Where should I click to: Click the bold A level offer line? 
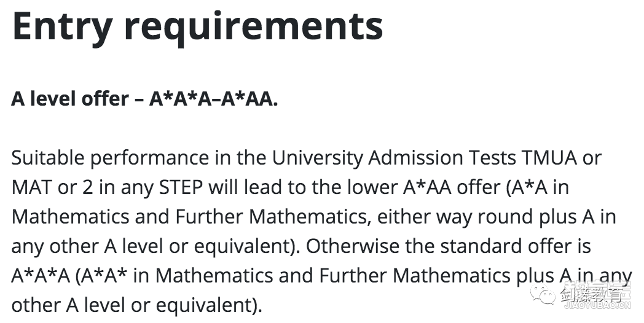144,99
